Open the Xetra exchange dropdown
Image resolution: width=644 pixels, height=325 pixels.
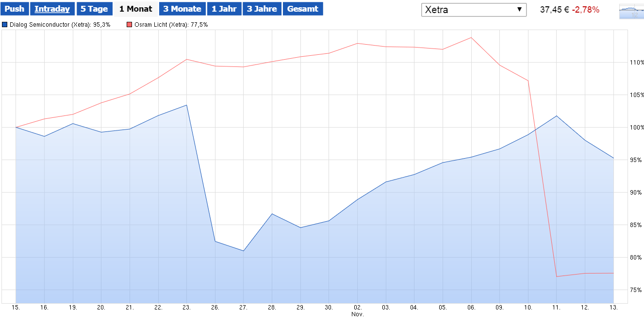pyautogui.click(x=473, y=10)
